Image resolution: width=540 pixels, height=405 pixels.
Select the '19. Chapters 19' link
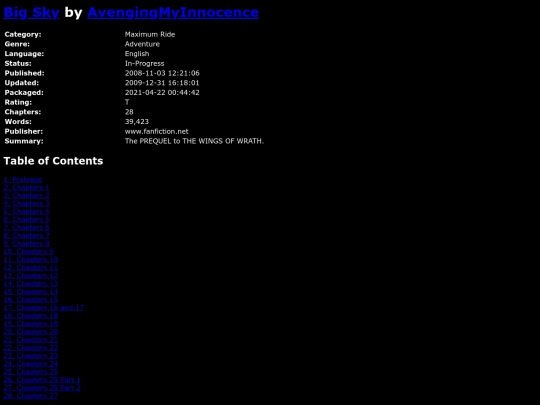tap(31, 324)
